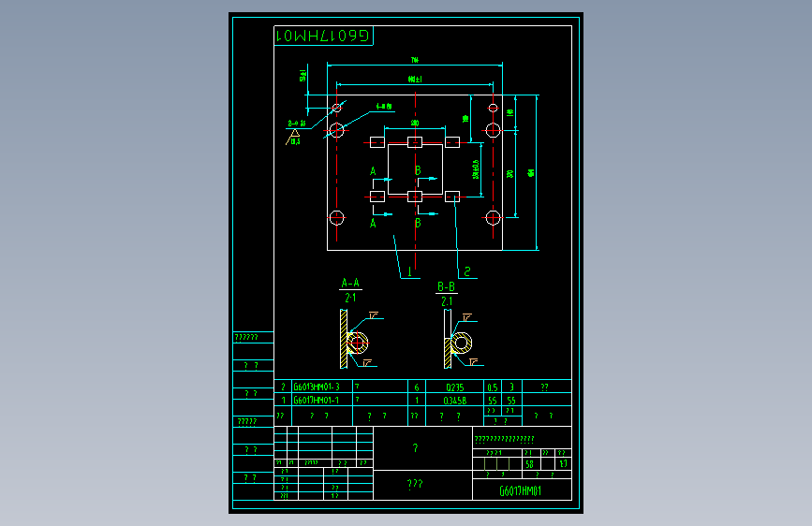Click the 2:1 scale under B-B
The width and height of the screenshot is (812, 526).
tap(447, 301)
